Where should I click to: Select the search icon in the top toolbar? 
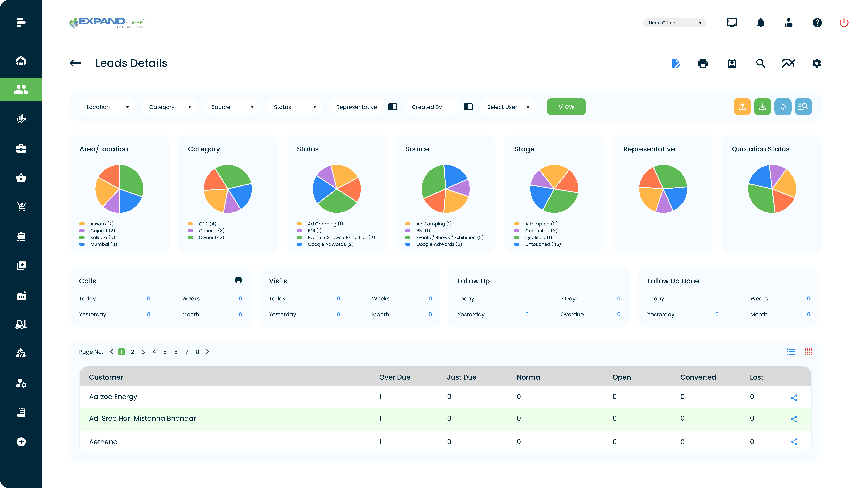761,63
